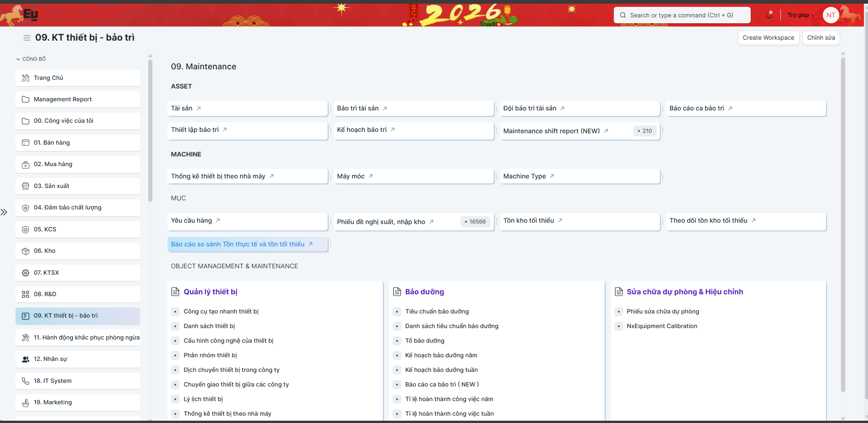Screen dimensions: 868x423
Task: Click the NT user avatar
Action: (831, 15)
